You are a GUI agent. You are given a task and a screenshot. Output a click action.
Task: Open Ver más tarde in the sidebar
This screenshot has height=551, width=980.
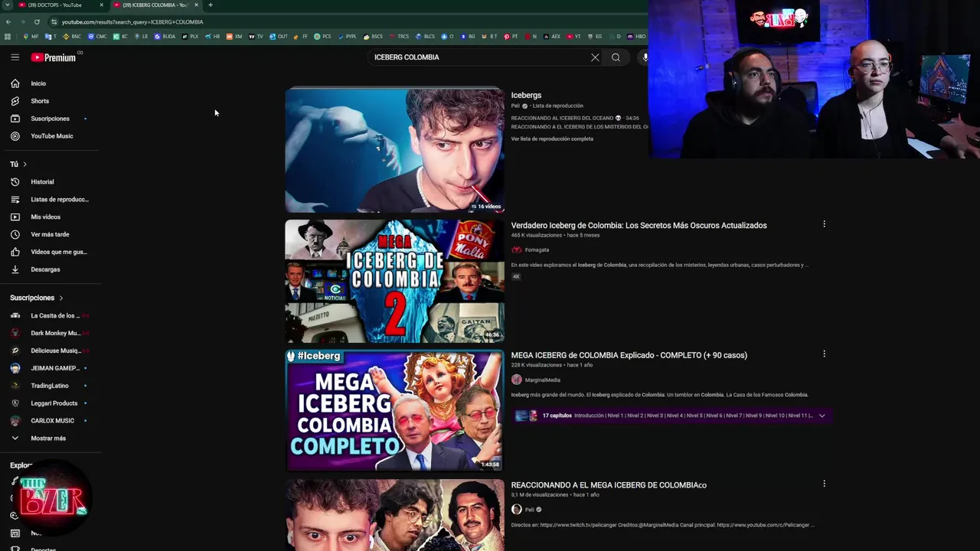coord(50,235)
